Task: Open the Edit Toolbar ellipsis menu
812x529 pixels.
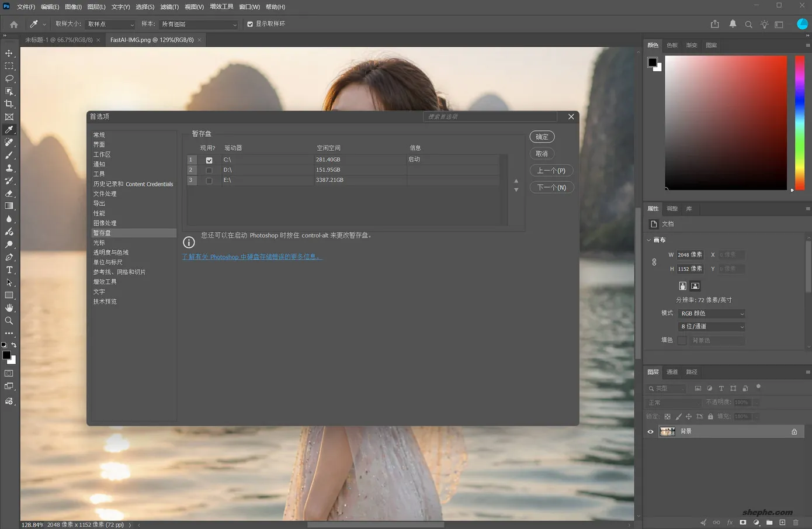Action: 9,333
